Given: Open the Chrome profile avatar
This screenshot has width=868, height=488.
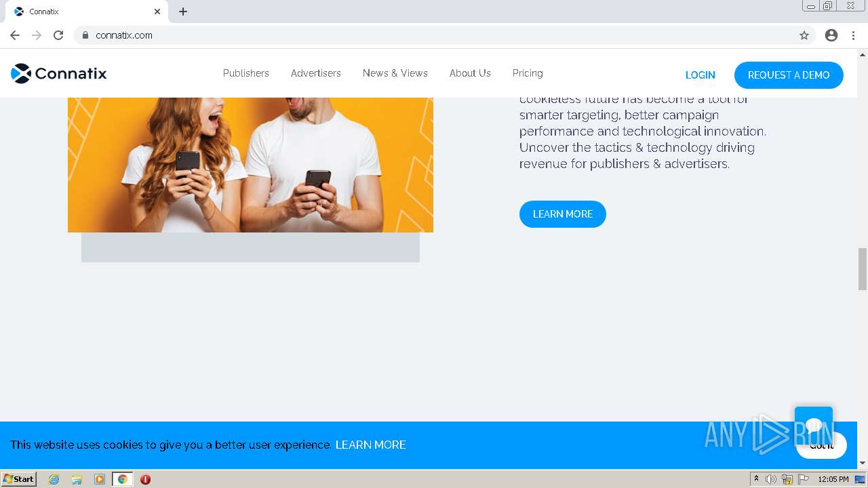Looking at the screenshot, I should pyautogui.click(x=831, y=35).
